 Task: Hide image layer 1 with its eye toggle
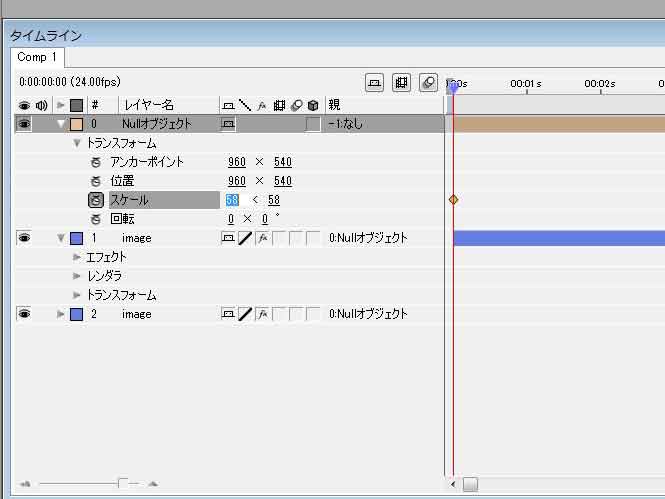[x=24, y=238]
